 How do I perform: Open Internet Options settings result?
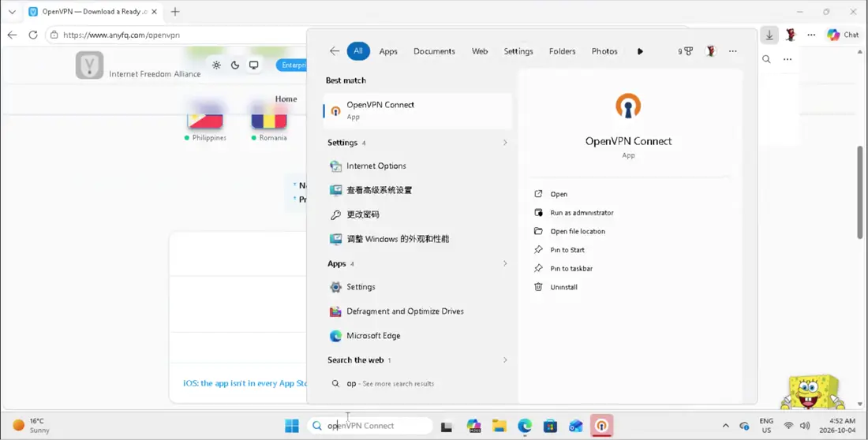(x=417, y=166)
